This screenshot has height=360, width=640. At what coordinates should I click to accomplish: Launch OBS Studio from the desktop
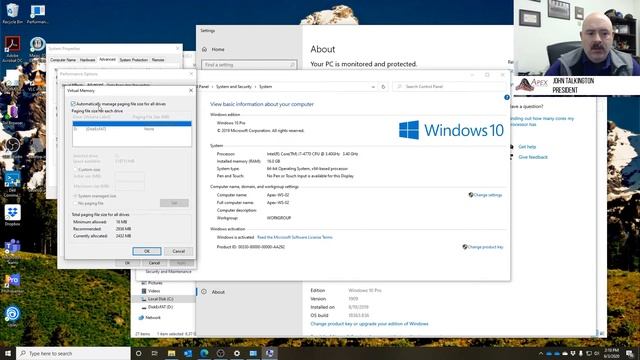tap(12, 148)
